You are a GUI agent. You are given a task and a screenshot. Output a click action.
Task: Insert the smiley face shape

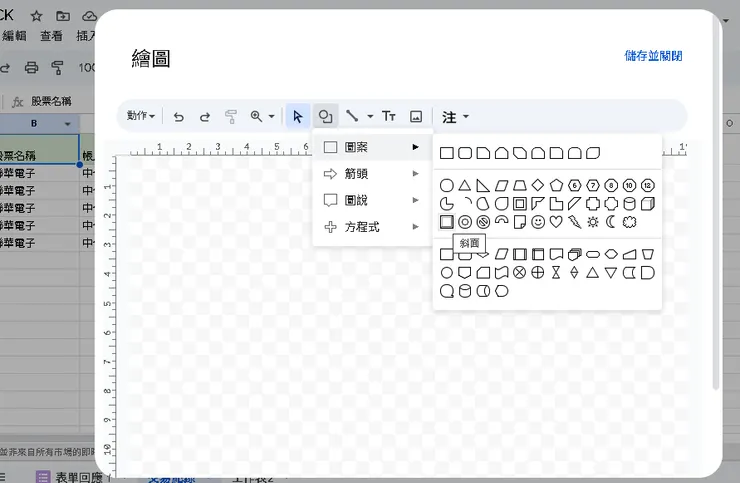coord(538,222)
